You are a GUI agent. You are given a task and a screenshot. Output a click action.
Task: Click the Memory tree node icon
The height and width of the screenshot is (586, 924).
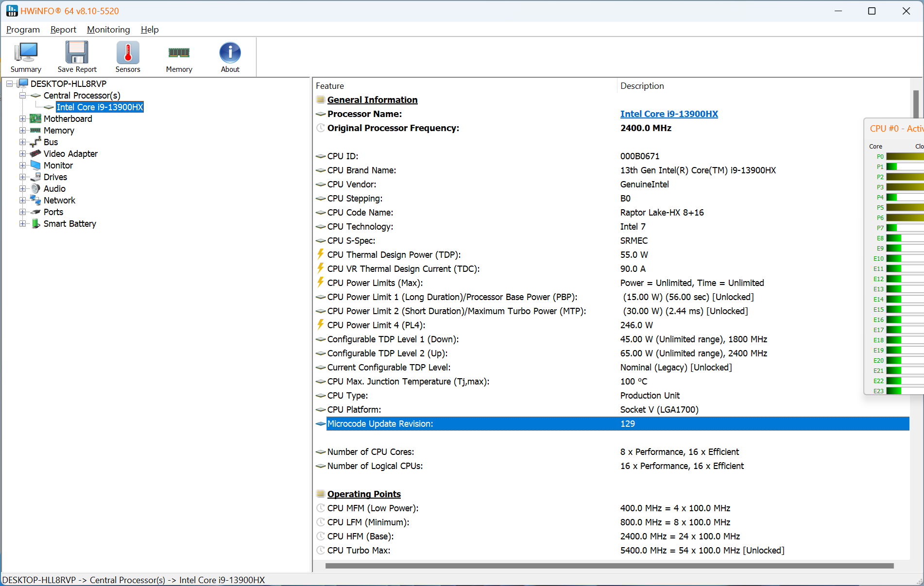pos(35,131)
